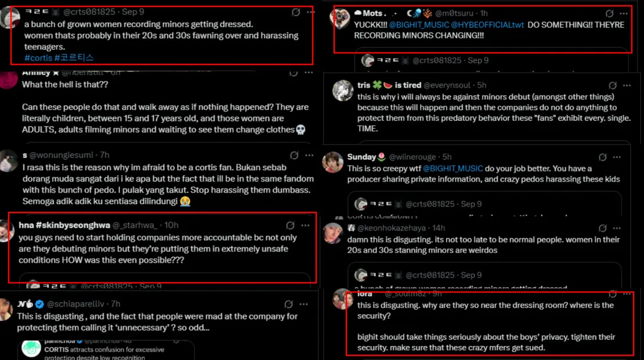
Task: Click Grok icon on schiaparelliv's tweet
Action: 288,304
